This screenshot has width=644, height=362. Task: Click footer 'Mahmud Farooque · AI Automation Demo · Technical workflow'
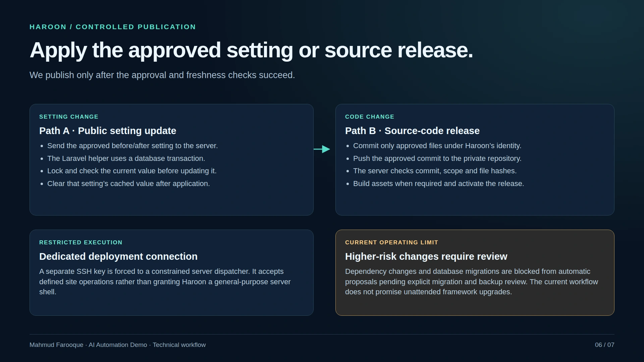tap(118, 345)
